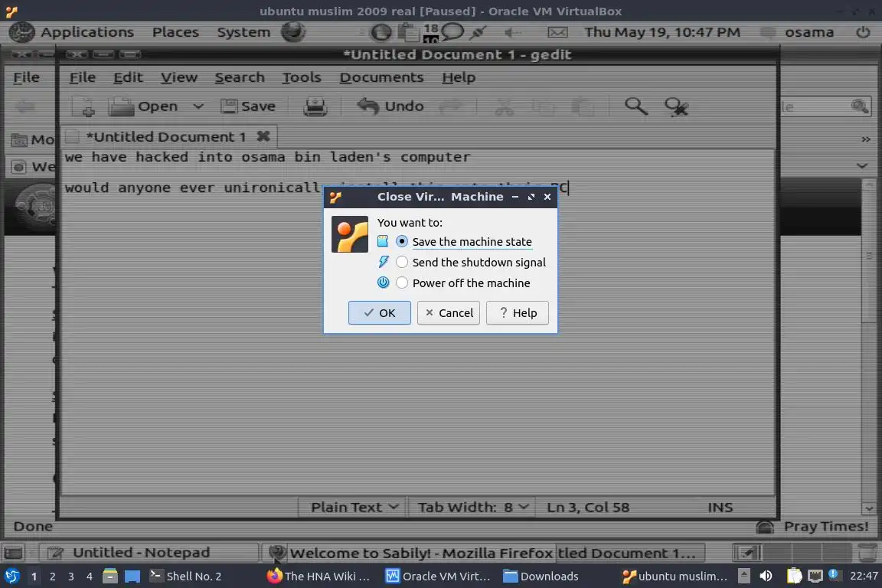882x588 pixels.
Task: Click the host clipboard tray icon
Action: click(794, 577)
